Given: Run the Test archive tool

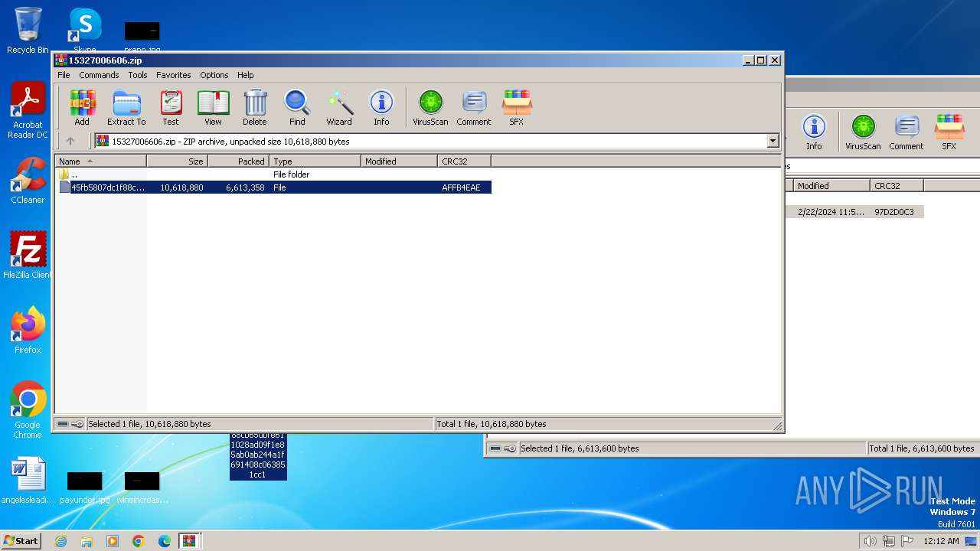Looking at the screenshot, I should pos(171,107).
